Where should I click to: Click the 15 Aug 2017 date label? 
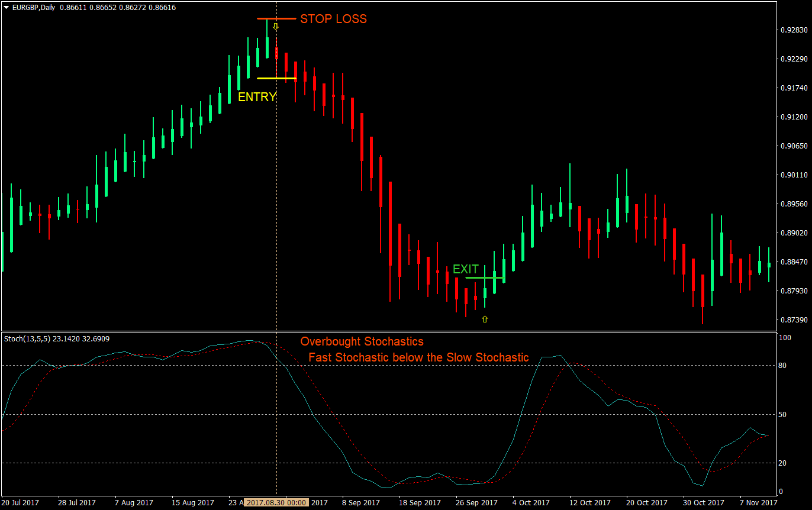point(193,502)
